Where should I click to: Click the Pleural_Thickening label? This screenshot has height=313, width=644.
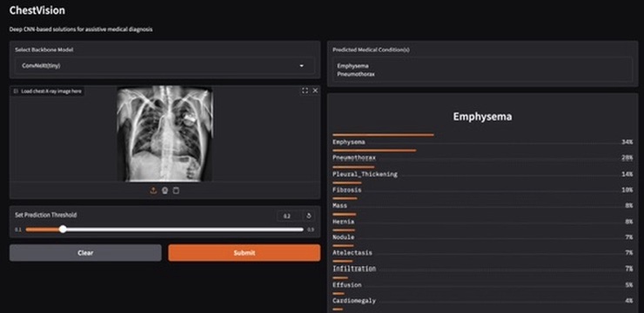(x=366, y=174)
